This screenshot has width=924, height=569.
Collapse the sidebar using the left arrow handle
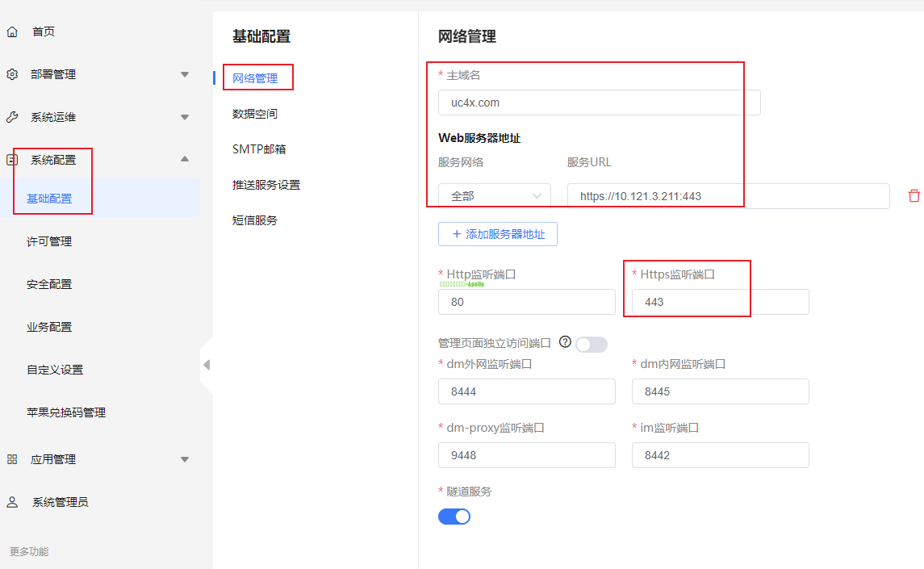click(x=207, y=365)
